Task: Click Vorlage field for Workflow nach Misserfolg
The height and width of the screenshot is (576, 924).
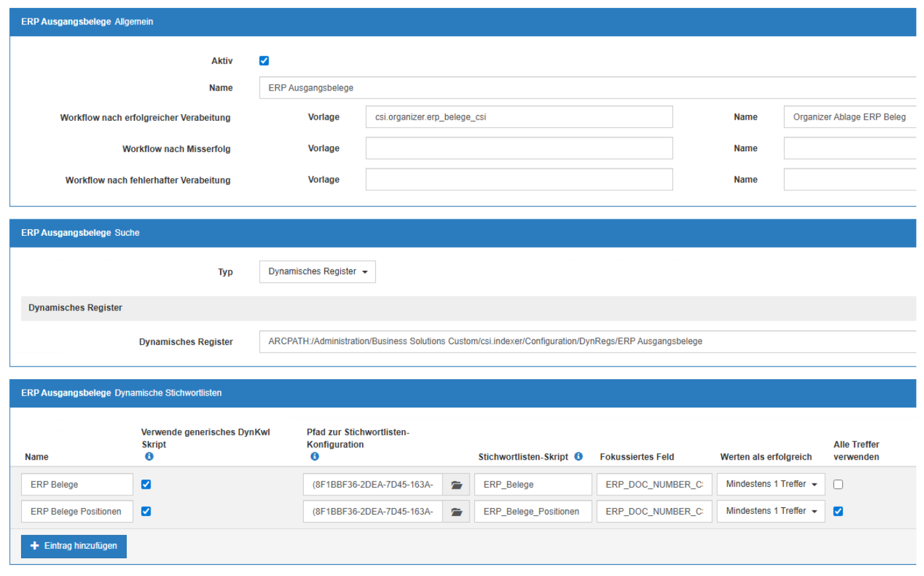Action: [519, 149]
